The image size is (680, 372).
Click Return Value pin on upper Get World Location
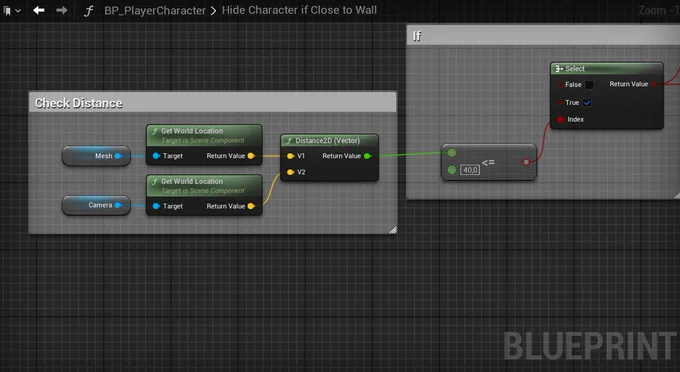[251, 156]
